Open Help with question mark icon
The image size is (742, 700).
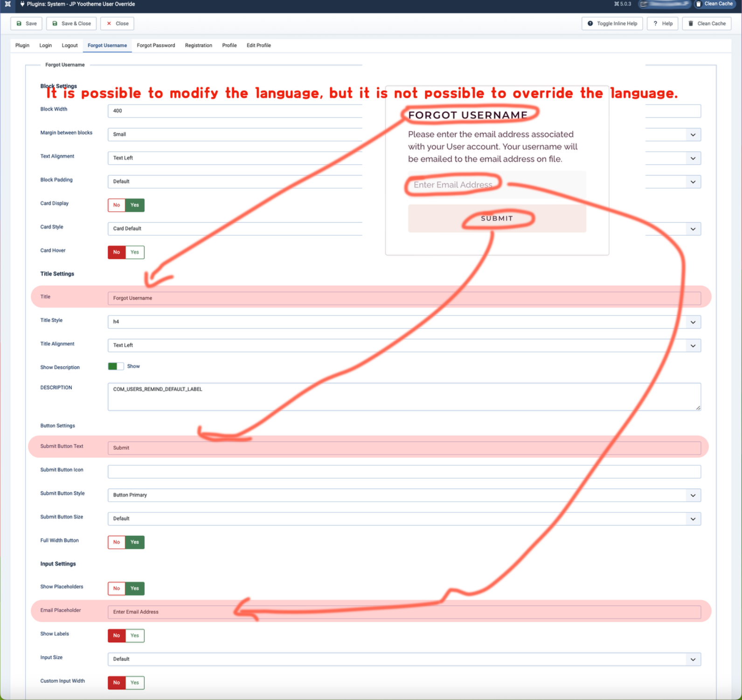pos(662,24)
